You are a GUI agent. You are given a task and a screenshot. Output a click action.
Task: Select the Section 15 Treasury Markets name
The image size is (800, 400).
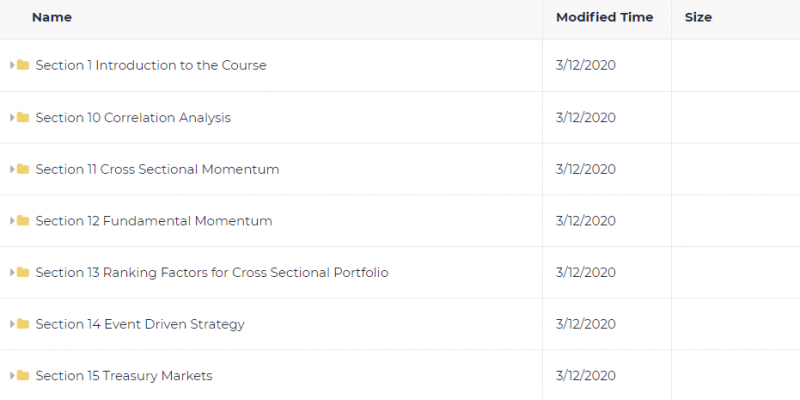coord(124,376)
